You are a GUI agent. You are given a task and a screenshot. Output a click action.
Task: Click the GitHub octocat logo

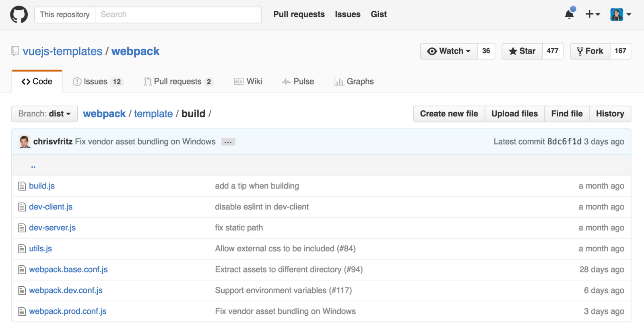point(19,14)
